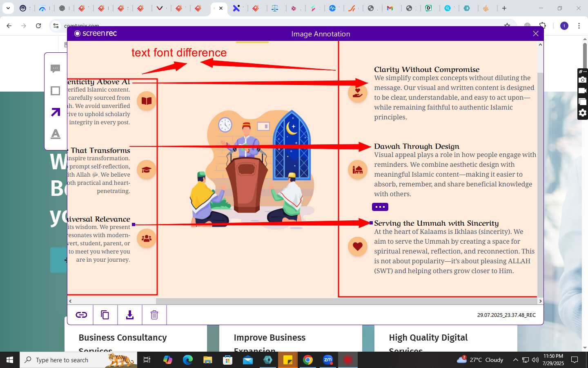
Task: Open the Windows Start menu
Action: pyautogui.click(x=10, y=360)
